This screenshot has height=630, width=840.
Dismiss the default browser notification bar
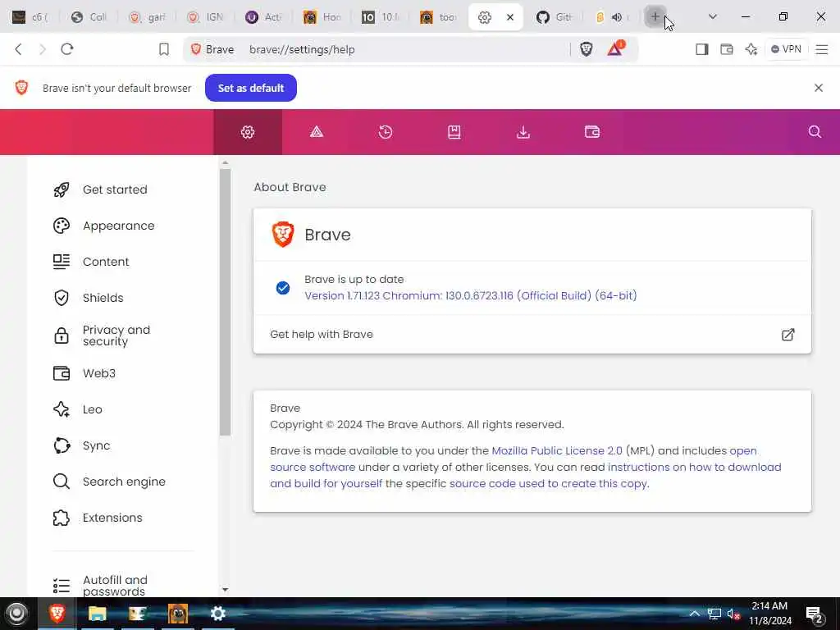[x=819, y=88]
